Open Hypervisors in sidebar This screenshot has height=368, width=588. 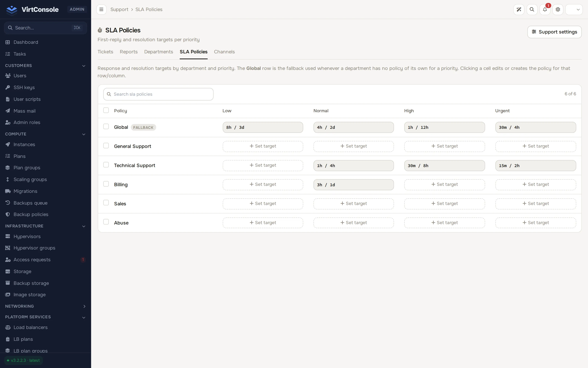[45, 236]
